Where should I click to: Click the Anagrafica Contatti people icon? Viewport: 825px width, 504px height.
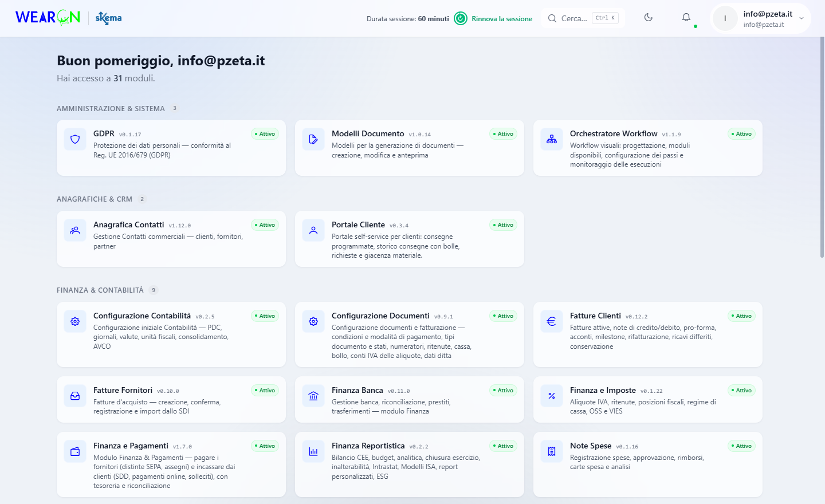tap(75, 230)
